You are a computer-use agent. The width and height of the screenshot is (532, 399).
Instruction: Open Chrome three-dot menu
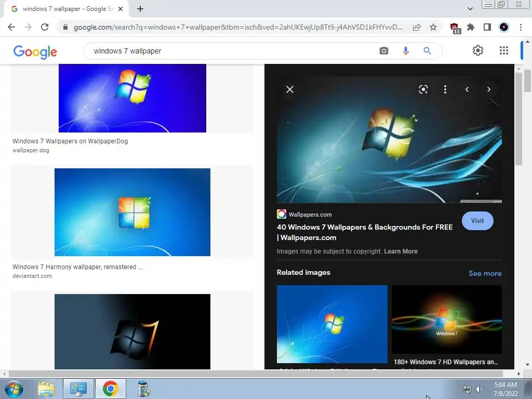click(x=521, y=27)
